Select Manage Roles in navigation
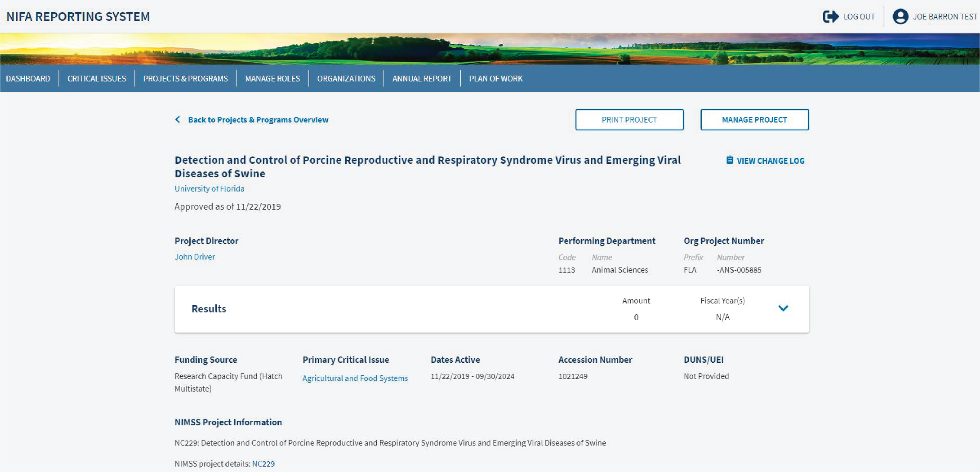The image size is (980, 472). [x=272, y=78]
